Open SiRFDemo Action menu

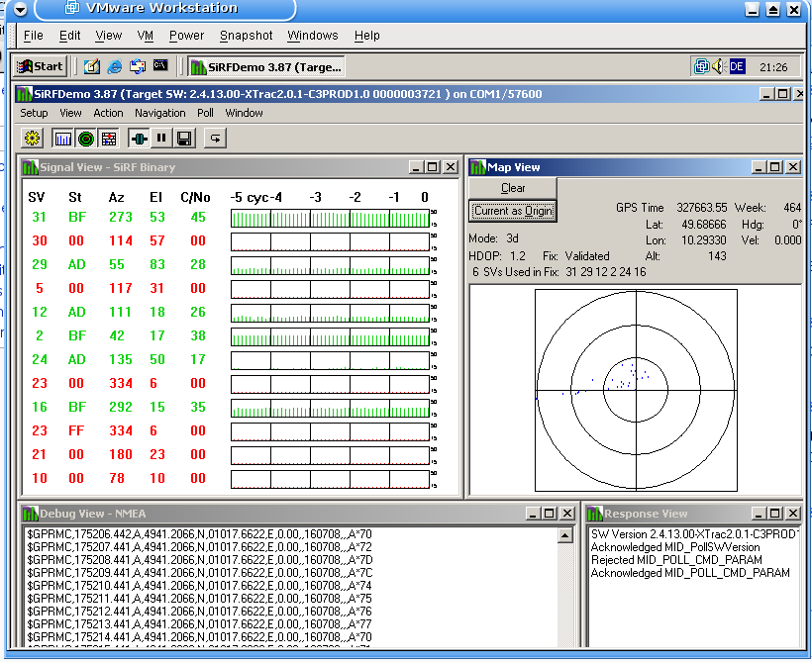tap(108, 113)
